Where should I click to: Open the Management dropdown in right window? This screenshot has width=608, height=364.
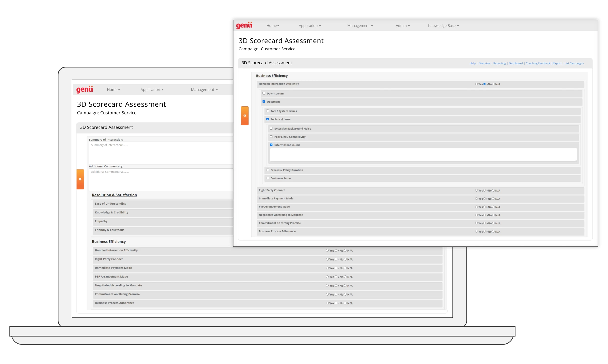tap(360, 25)
